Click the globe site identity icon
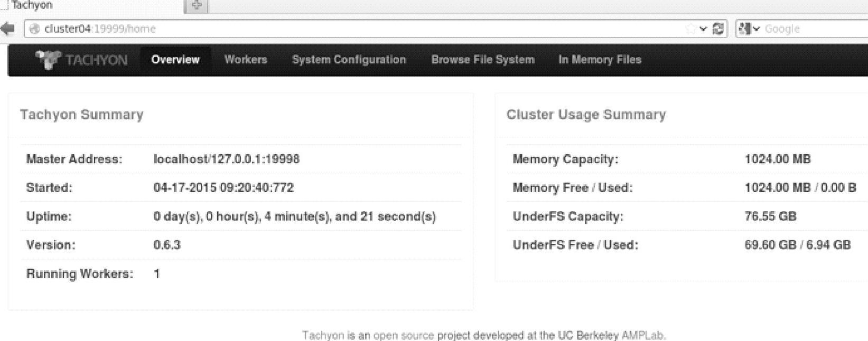 [x=35, y=29]
